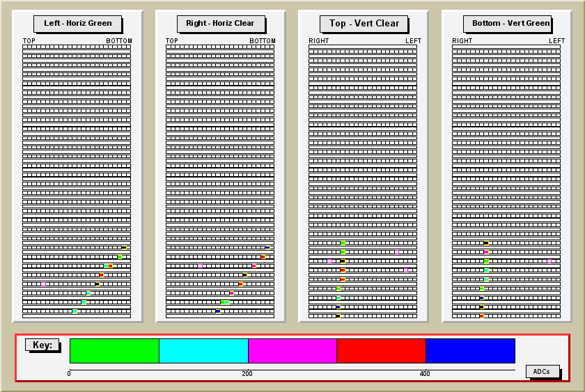
Task: Click the magenta-outlined cell in Bottom - Vert Green panel
Action: tap(549, 261)
